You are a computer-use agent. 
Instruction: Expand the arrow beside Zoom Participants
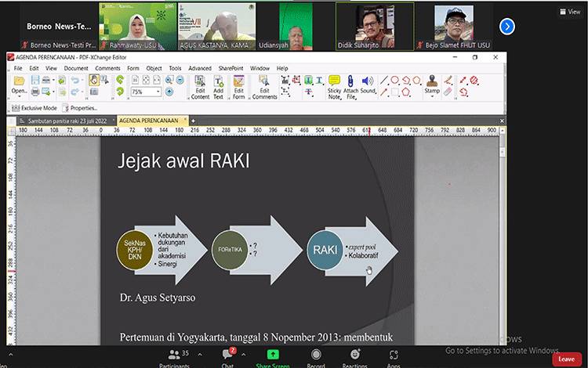[x=200, y=354]
